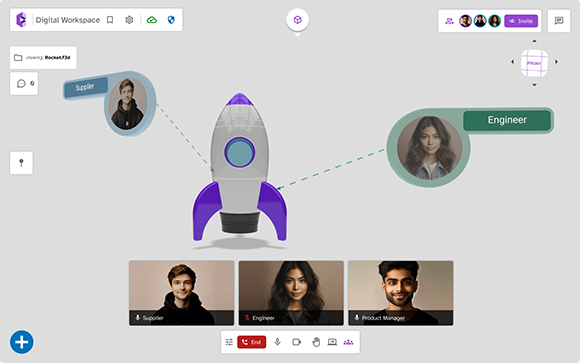Click the purple group participants icon in the call bar
The width and height of the screenshot is (580, 363).
tap(348, 342)
